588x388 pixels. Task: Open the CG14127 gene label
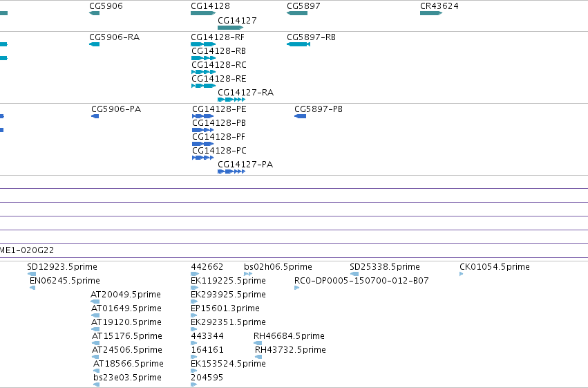click(238, 20)
